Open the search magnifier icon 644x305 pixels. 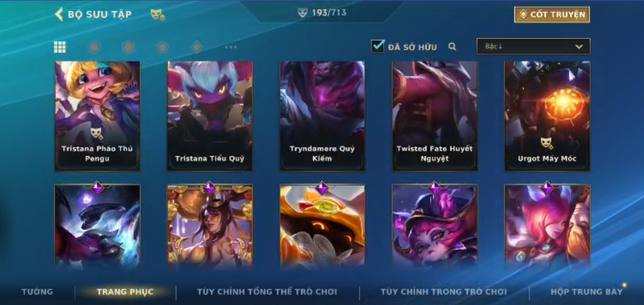pyautogui.click(x=452, y=47)
